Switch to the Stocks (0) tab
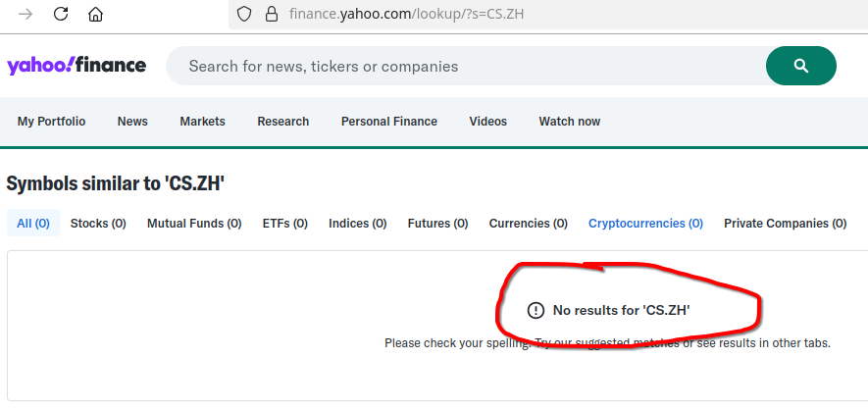Screen dimensions: 868x410 [98, 224]
